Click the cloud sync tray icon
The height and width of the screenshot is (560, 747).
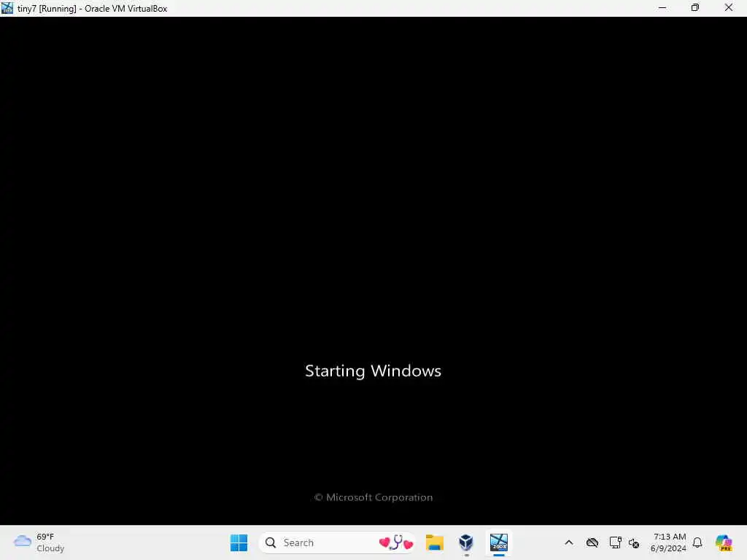(592, 542)
